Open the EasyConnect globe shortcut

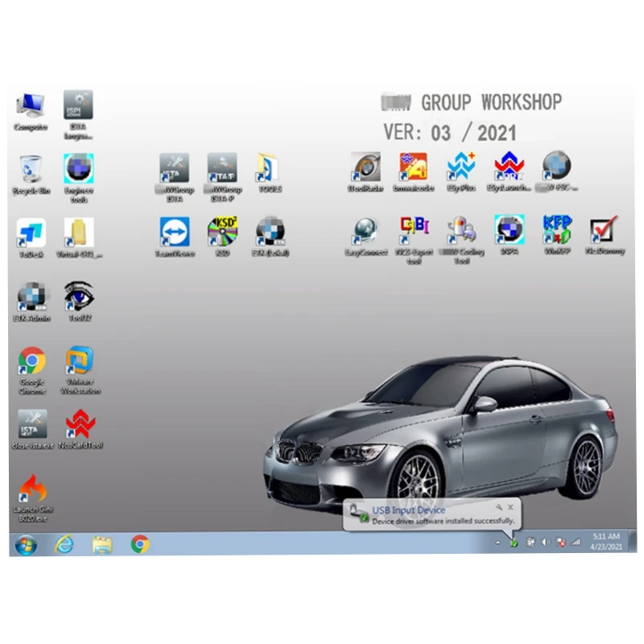click(x=366, y=236)
